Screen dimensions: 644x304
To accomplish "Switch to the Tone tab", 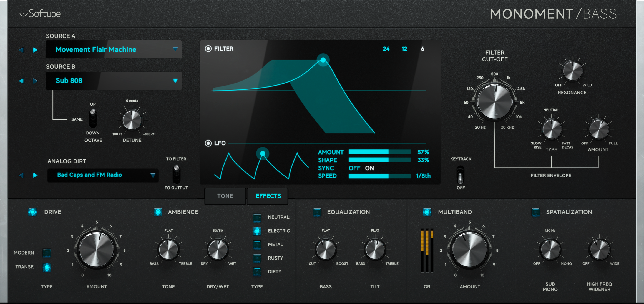I will coord(225,196).
